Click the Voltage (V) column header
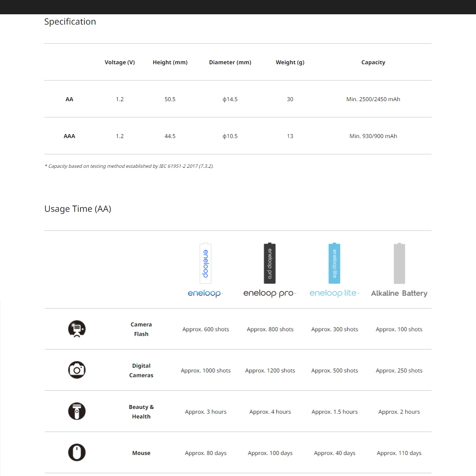This screenshot has width=476, height=476. pos(120,62)
